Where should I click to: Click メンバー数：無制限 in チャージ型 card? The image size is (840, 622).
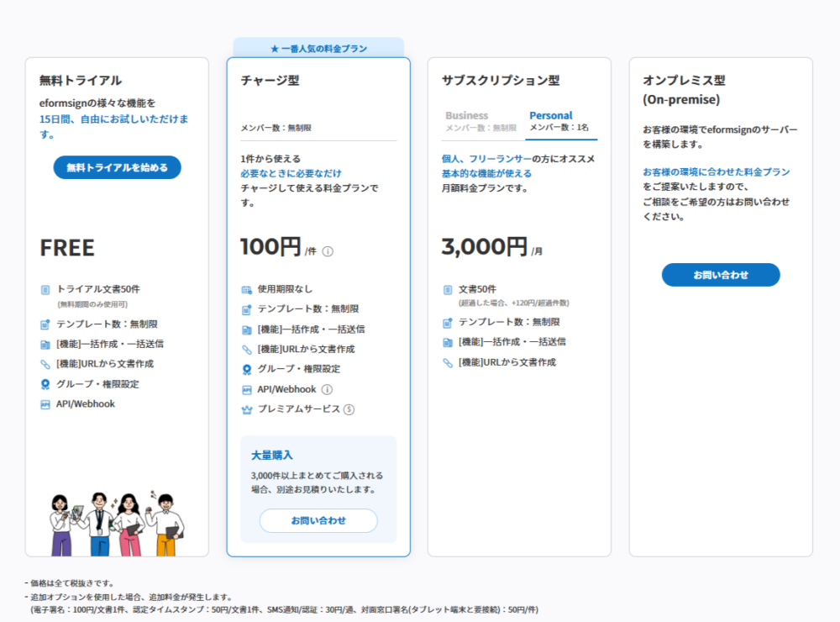pyautogui.click(x=276, y=128)
